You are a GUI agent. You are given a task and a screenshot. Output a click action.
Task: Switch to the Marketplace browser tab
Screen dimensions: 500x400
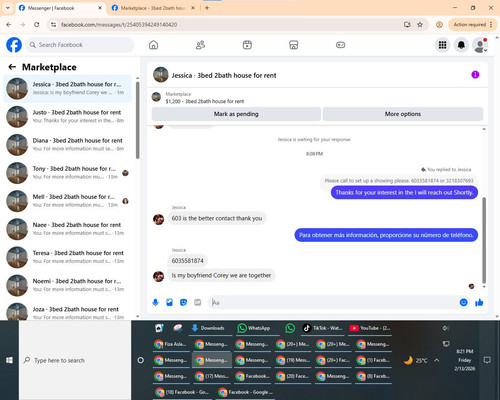(153, 8)
